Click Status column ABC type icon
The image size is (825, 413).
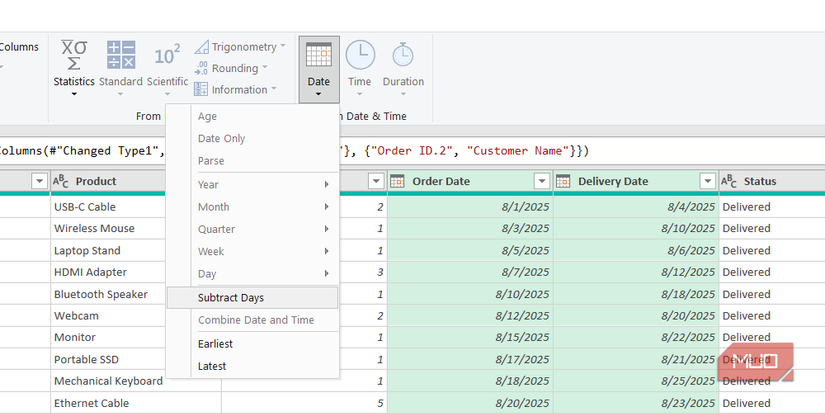(729, 181)
